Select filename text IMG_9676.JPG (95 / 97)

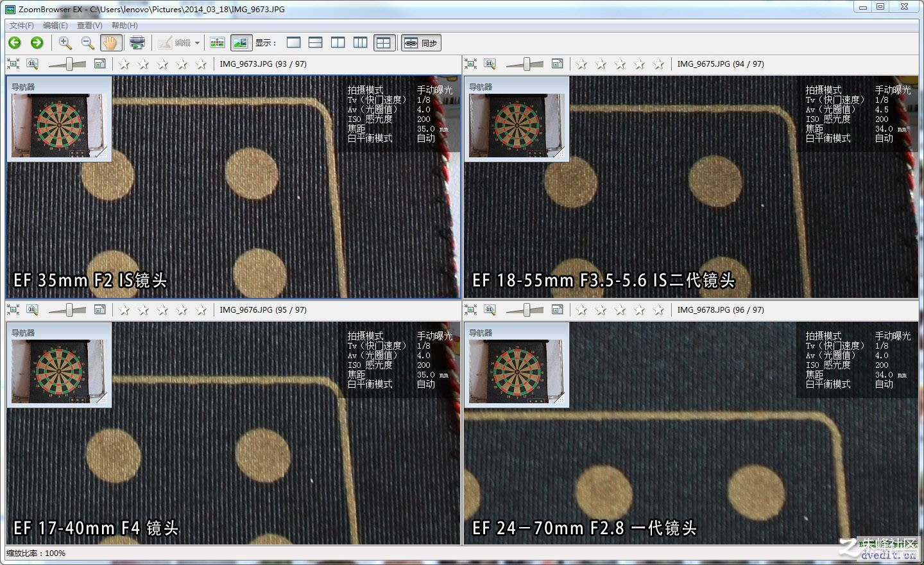(x=263, y=309)
